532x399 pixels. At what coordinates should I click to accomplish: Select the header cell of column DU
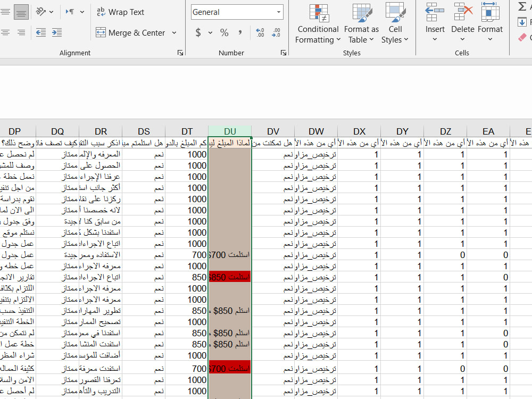(230, 143)
